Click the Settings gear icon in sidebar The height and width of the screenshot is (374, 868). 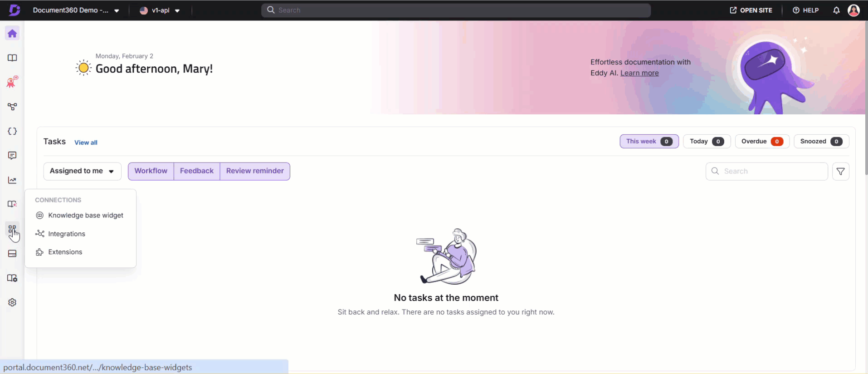(x=12, y=302)
